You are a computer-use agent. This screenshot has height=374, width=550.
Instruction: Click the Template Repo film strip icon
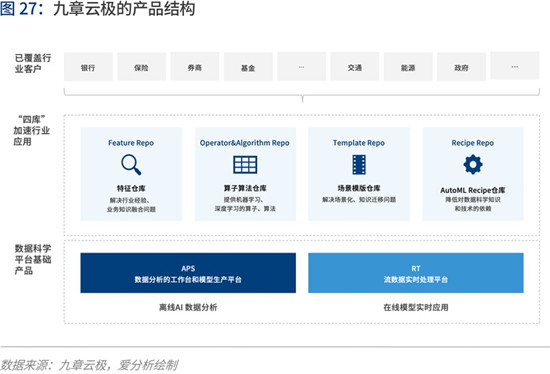[359, 165]
